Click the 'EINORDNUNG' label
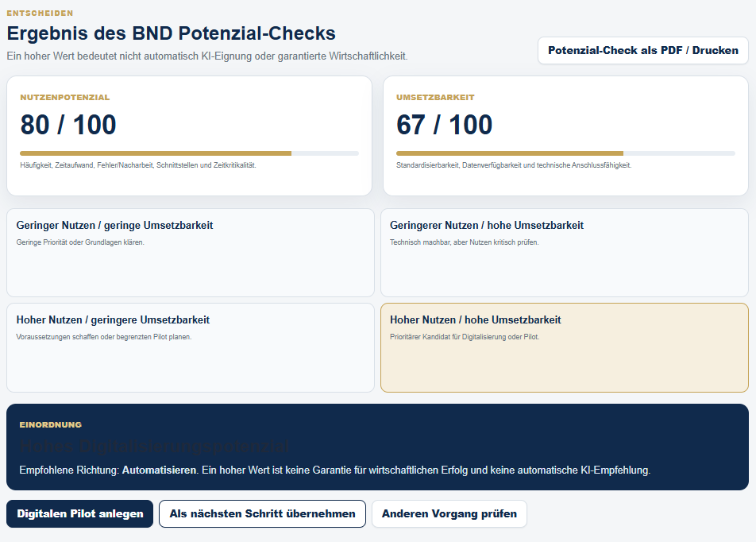The image size is (756, 542). coord(51,424)
